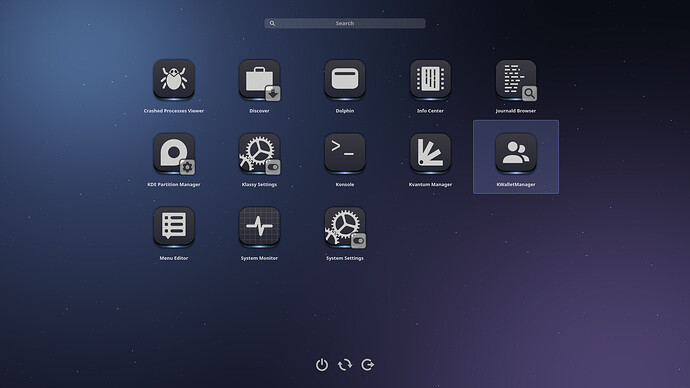This screenshot has width=690, height=388.
Task: Click the "Crashed Processes Viewer" label
Action: coord(174,111)
